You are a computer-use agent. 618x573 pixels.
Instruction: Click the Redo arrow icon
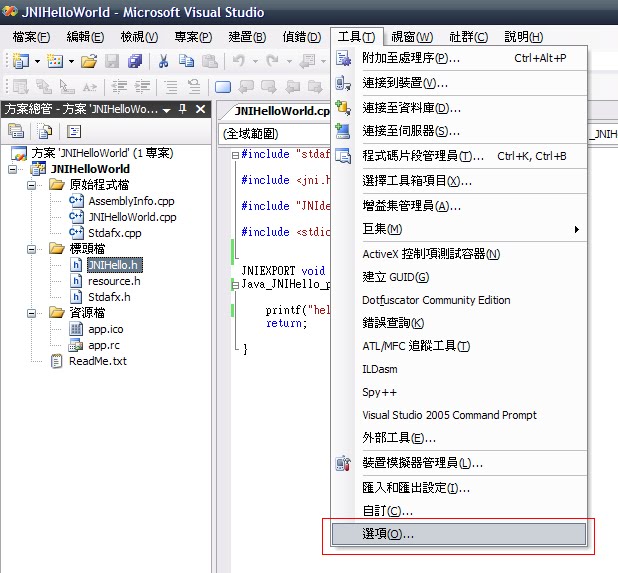(272, 61)
